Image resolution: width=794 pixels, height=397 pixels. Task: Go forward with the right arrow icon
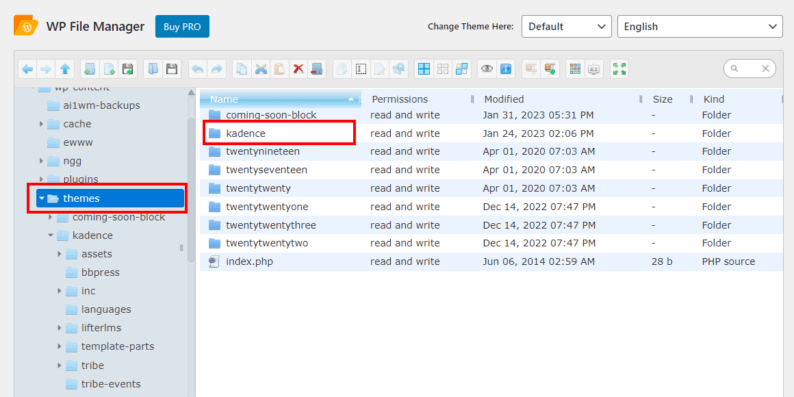click(x=46, y=69)
